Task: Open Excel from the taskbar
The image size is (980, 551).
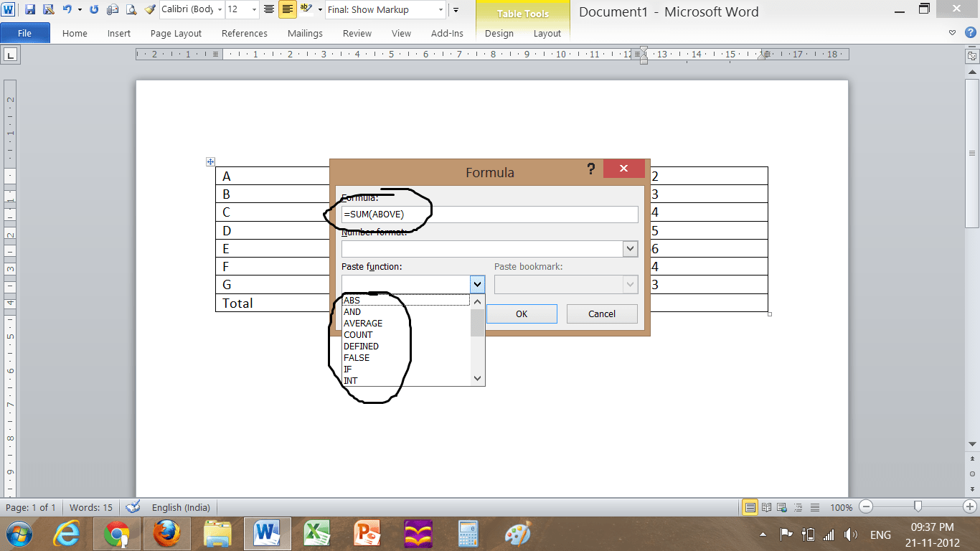Action: coord(316,534)
